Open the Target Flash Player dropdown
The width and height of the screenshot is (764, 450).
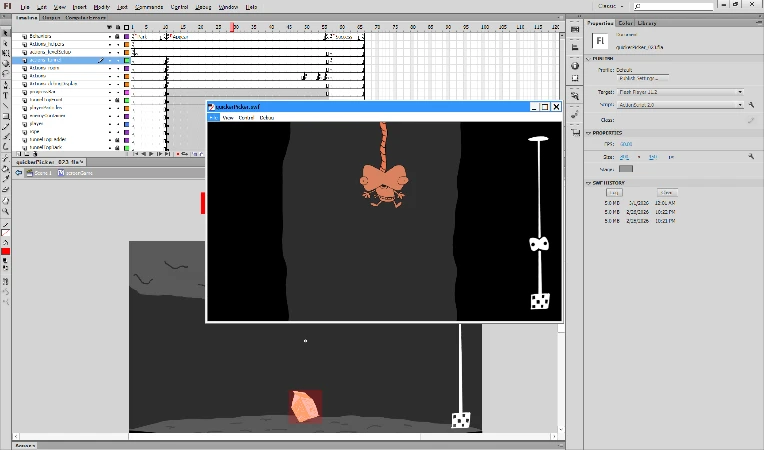(680, 92)
